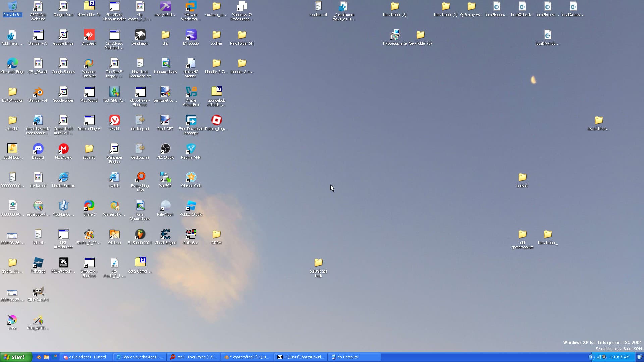644x362 pixels.
Task: Launch Free Download Manager
Action: (x=191, y=125)
